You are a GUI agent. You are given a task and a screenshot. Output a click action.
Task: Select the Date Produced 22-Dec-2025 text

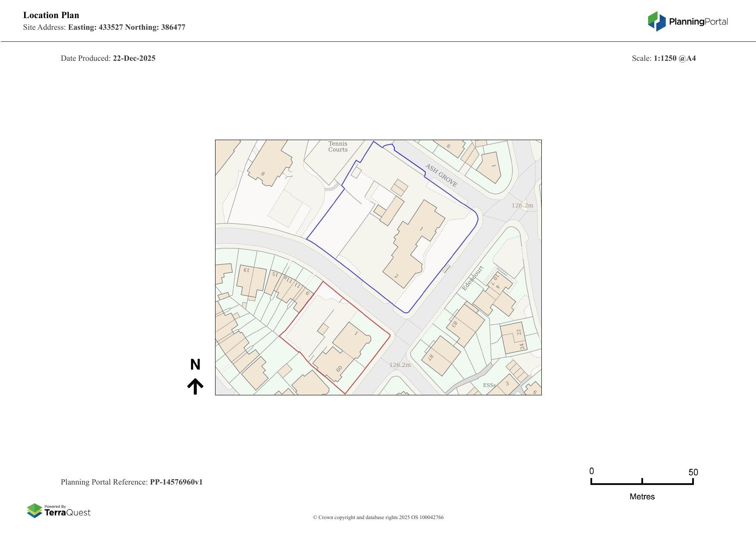coord(108,58)
